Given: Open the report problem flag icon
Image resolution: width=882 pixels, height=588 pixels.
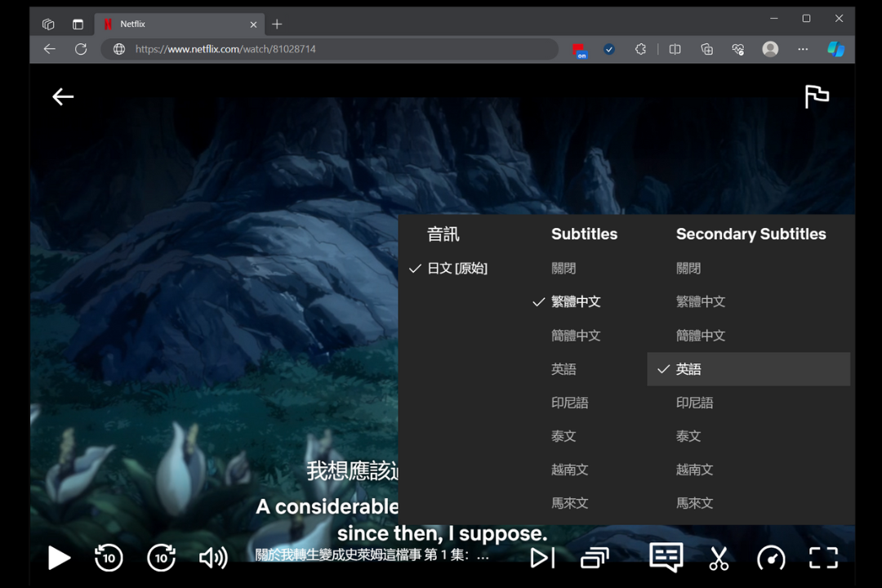Looking at the screenshot, I should (x=817, y=96).
